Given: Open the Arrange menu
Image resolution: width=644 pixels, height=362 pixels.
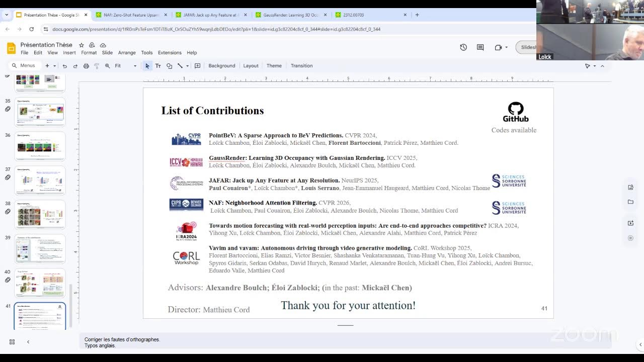Looking at the screenshot, I should [127, 52].
